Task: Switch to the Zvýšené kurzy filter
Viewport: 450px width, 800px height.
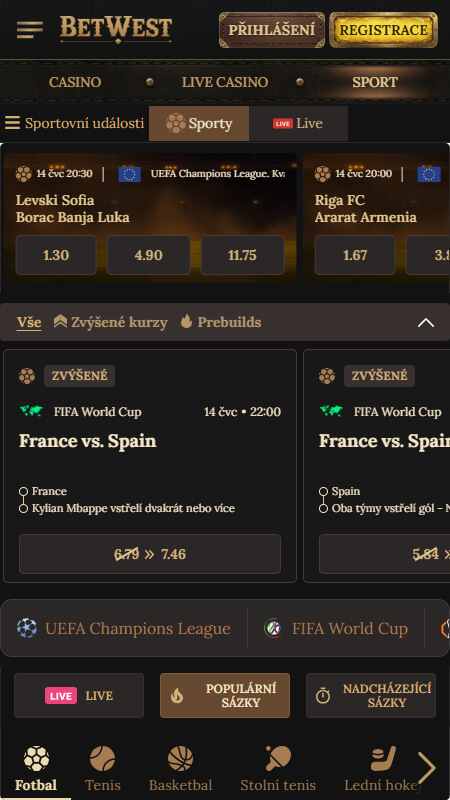Action: pos(111,322)
